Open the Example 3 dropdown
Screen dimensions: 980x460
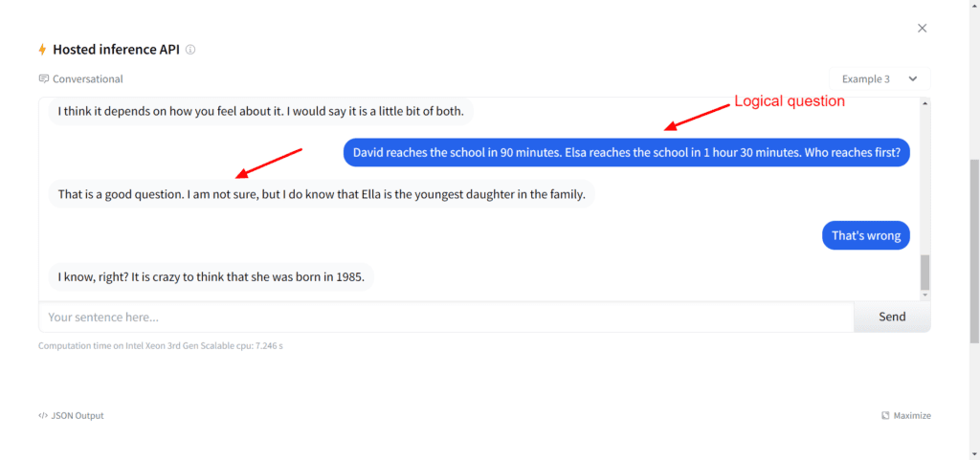point(879,78)
